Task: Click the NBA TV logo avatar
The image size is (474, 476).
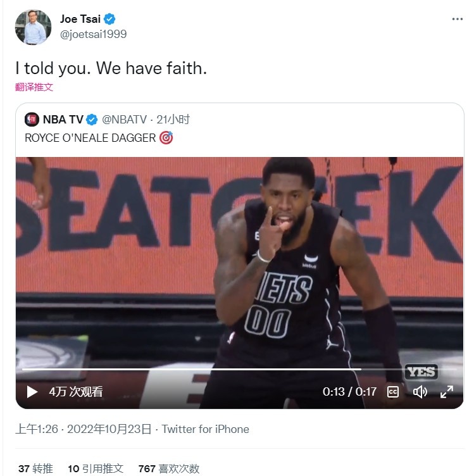Action: tap(32, 120)
